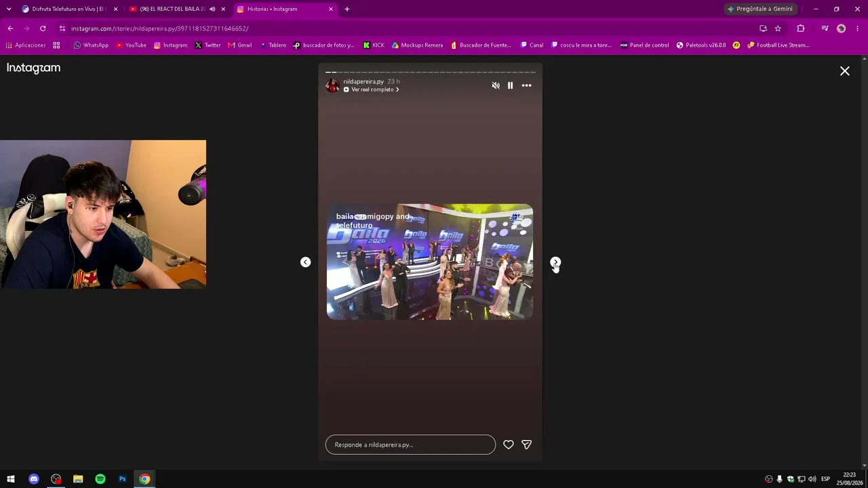Image resolution: width=868 pixels, height=488 pixels.
Task: Focus the address bar showing instagram.com URL
Action: 407,28
